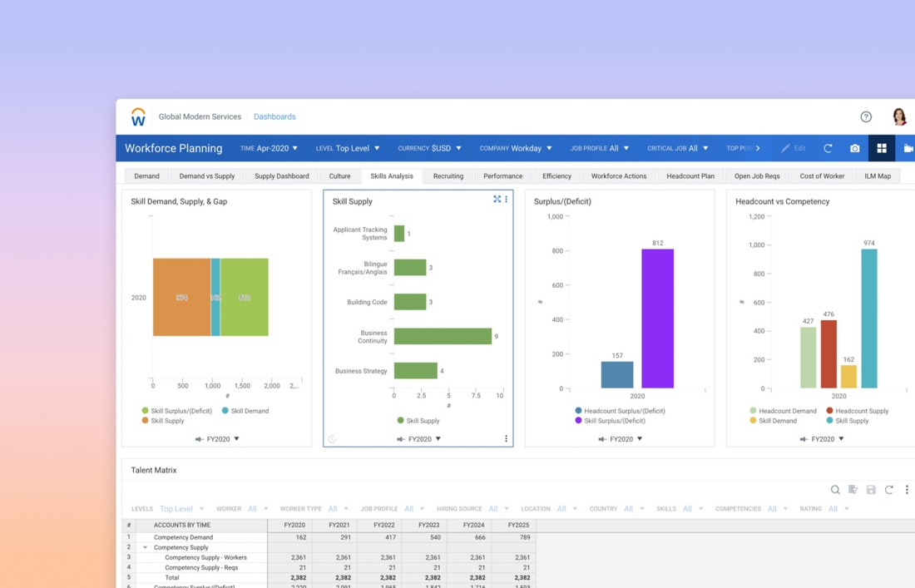
Task: Open the COMPANY Workday dropdown
Action: point(516,148)
